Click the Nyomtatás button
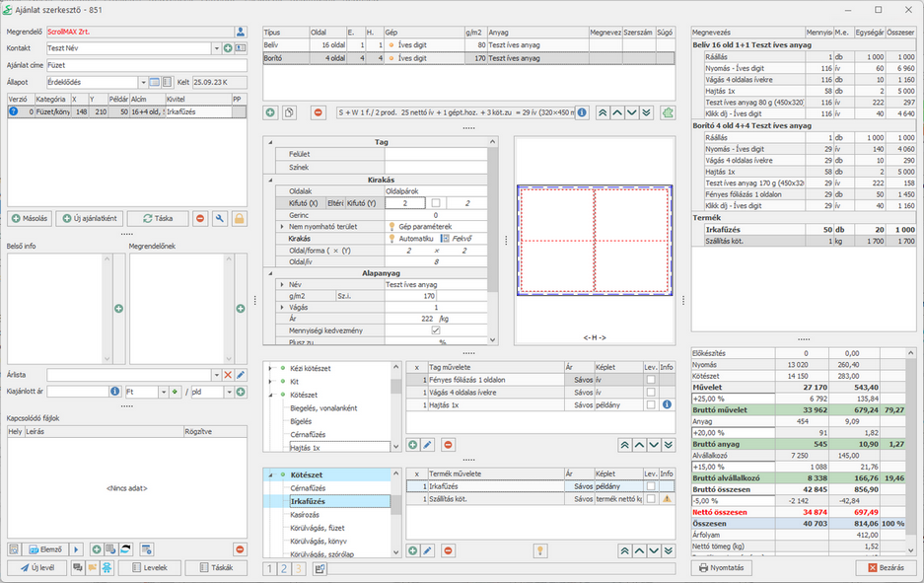The width and height of the screenshot is (924, 583). point(721,567)
